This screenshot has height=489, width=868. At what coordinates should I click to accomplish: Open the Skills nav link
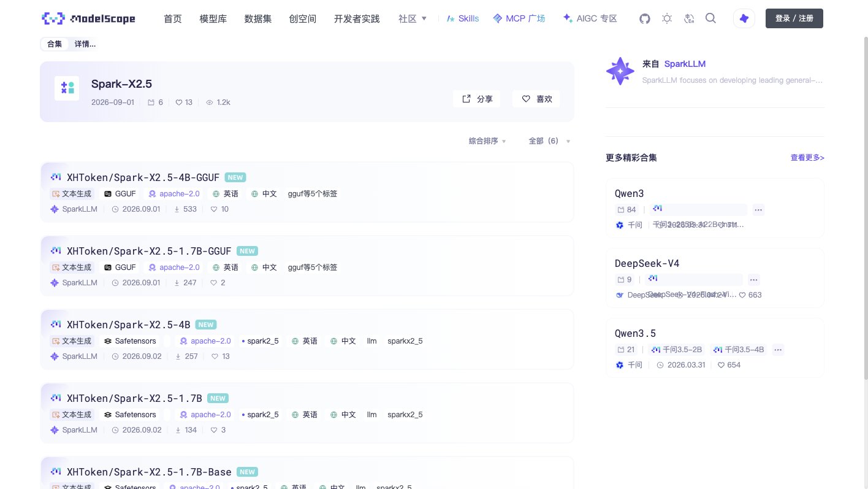(x=463, y=19)
